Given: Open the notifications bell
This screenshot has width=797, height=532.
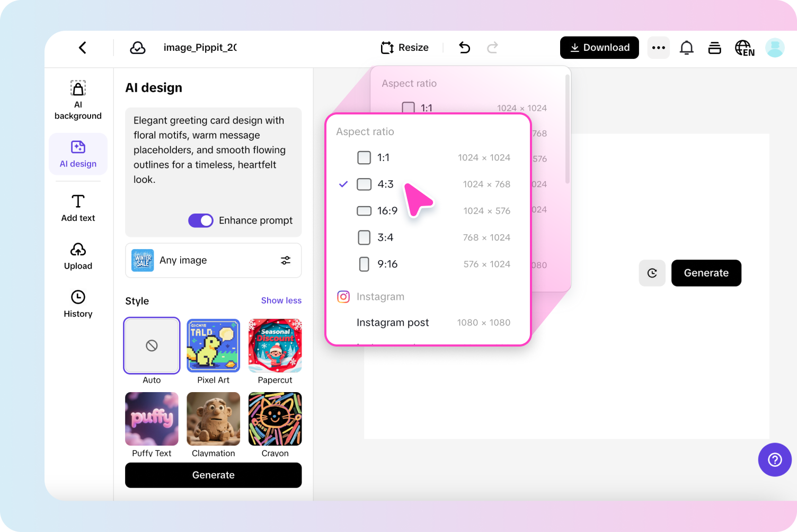Looking at the screenshot, I should [x=686, y=47].
